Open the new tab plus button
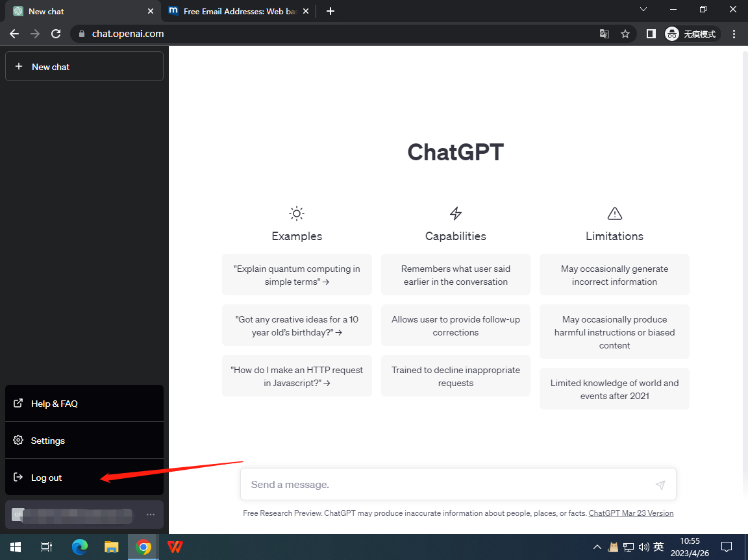The height and width of the screenshot is (560, 748). 330,11
